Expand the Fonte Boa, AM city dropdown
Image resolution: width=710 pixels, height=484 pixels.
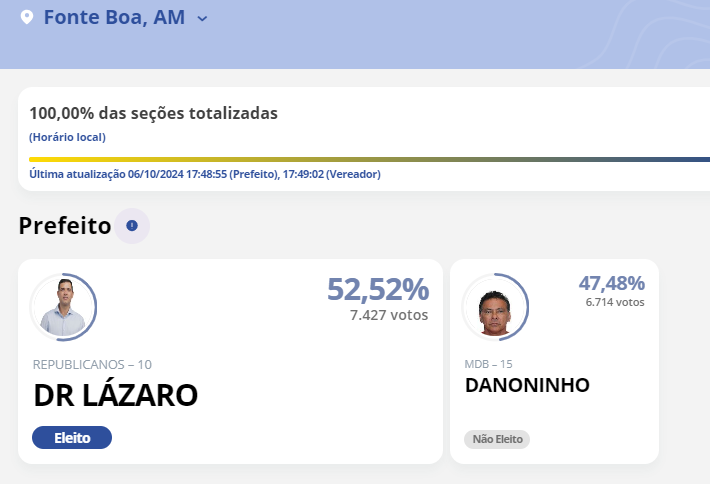[x=202, y=18]
